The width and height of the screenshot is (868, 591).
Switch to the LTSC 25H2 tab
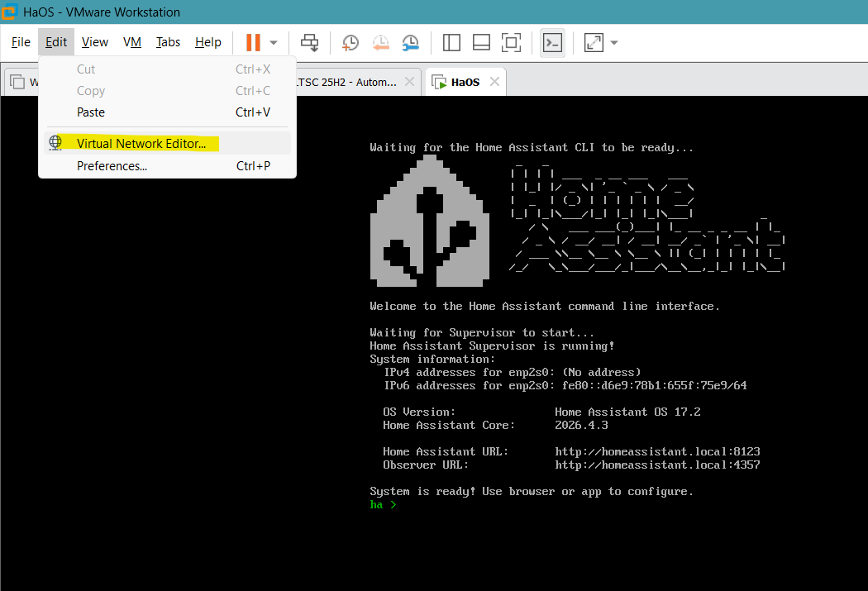(x=346, y=83)
